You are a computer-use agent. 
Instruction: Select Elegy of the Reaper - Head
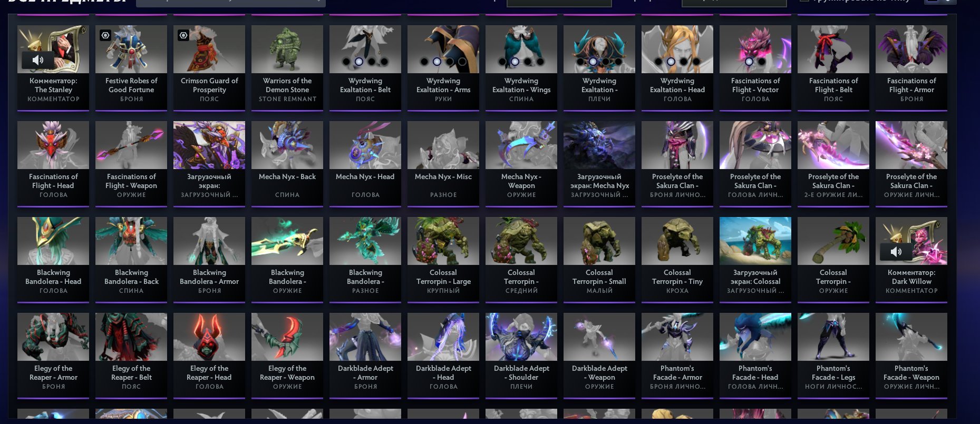[x=209, y=356]
